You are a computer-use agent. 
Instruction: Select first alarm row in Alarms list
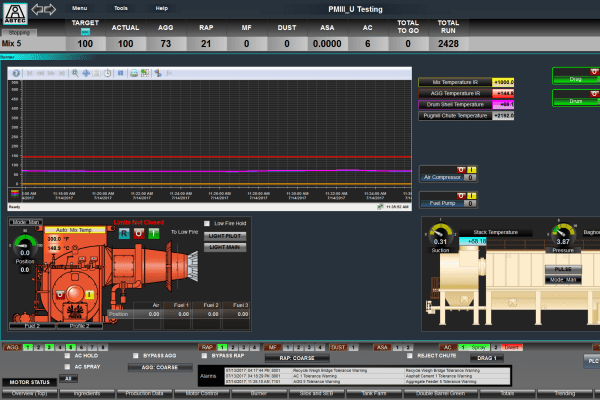[367, 371]
